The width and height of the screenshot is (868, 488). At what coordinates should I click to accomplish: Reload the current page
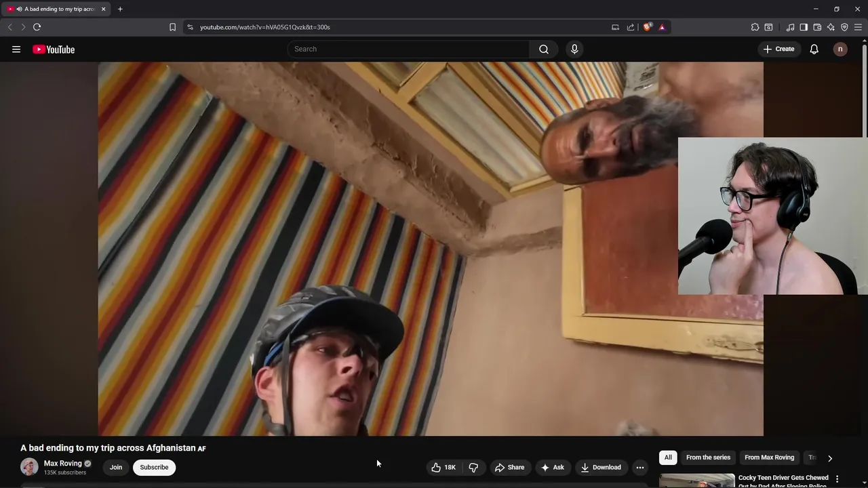pyautogui.click(x=37, y=27)
